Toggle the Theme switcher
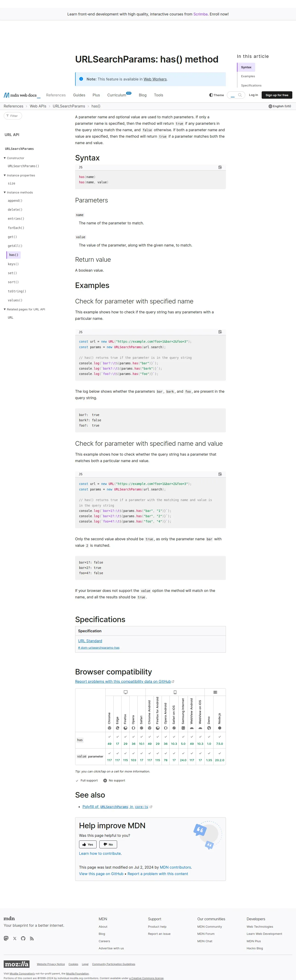This screenshot has width=296, height=980. tap(216, 95)
